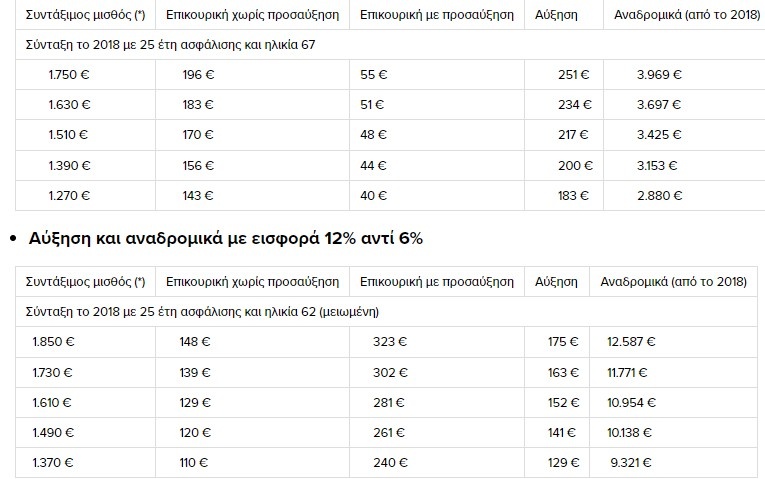Click the 1.510 € salary cell
This screenshot has height=479, width=765.
tap(69, 135)
